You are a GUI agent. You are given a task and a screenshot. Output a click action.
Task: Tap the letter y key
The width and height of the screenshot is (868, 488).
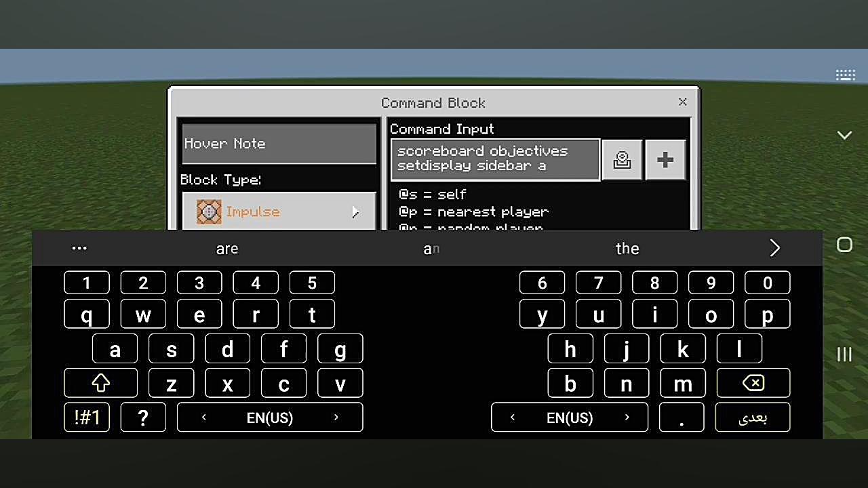pos(542,314)
